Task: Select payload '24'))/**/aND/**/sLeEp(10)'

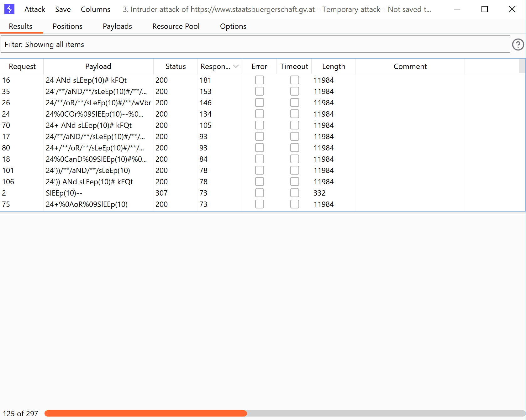Action: click(x=88, y=171)
